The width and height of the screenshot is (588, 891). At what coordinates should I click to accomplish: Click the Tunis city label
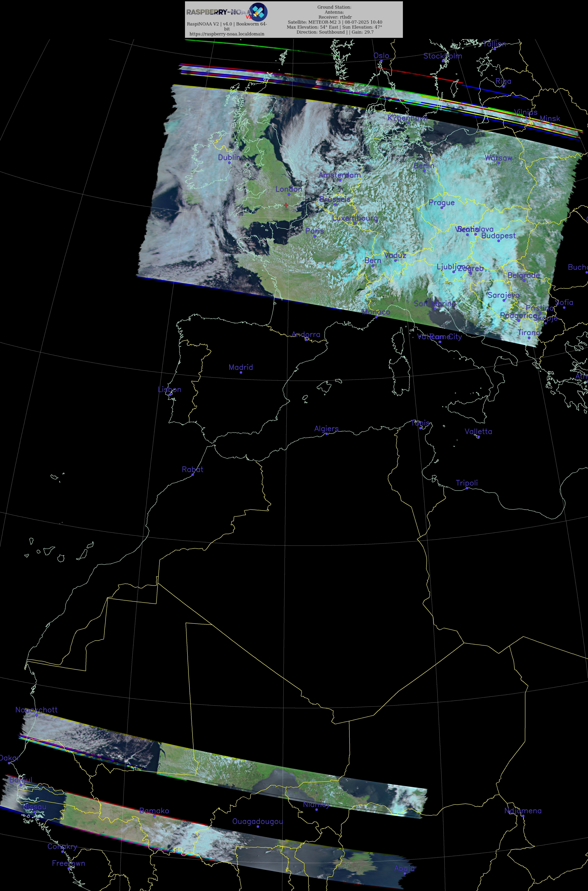pyautogui.click(x=420, y=423)
